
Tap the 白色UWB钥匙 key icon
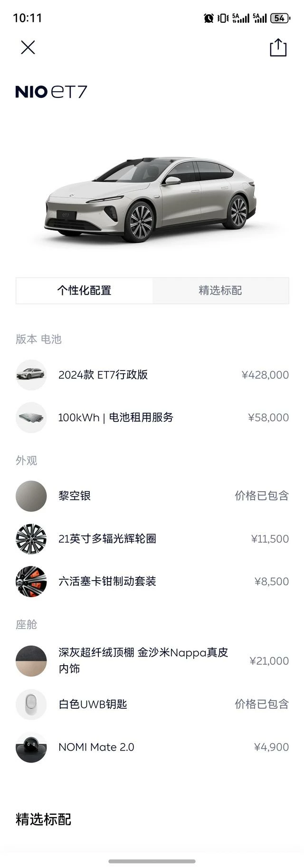click(31, 704)
